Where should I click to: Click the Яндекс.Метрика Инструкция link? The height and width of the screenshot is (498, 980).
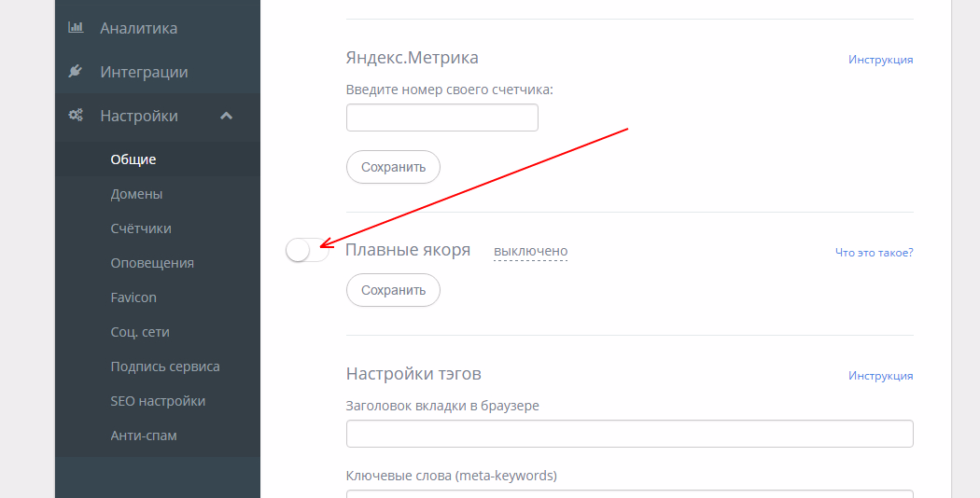click(x=881, y=60)
